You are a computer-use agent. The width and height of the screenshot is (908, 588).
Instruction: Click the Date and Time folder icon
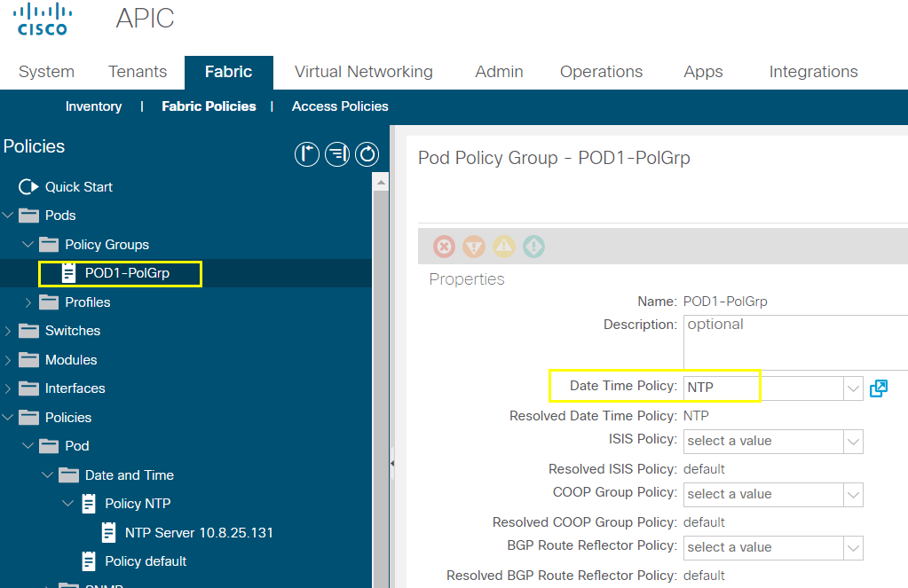68,475
